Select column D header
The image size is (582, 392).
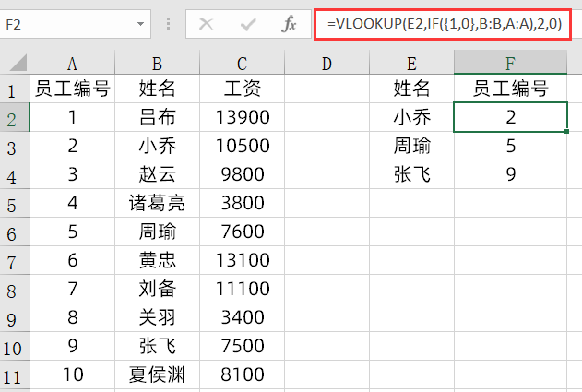point(327,63)
